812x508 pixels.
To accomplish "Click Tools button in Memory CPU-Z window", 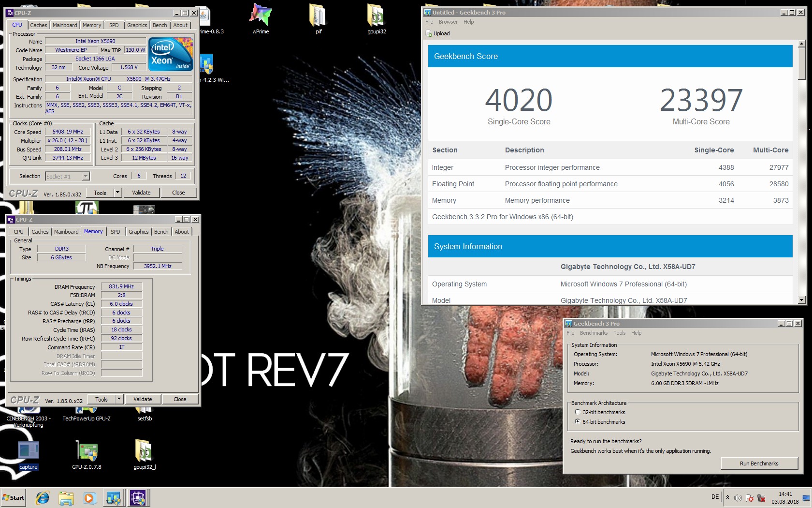I will click(101, 399).
